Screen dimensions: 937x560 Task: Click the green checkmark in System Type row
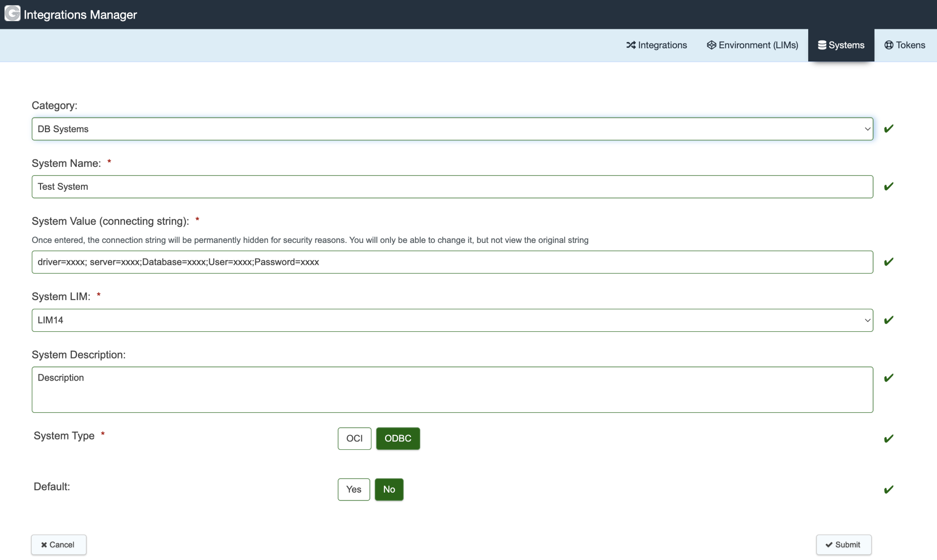coord(889,439)
